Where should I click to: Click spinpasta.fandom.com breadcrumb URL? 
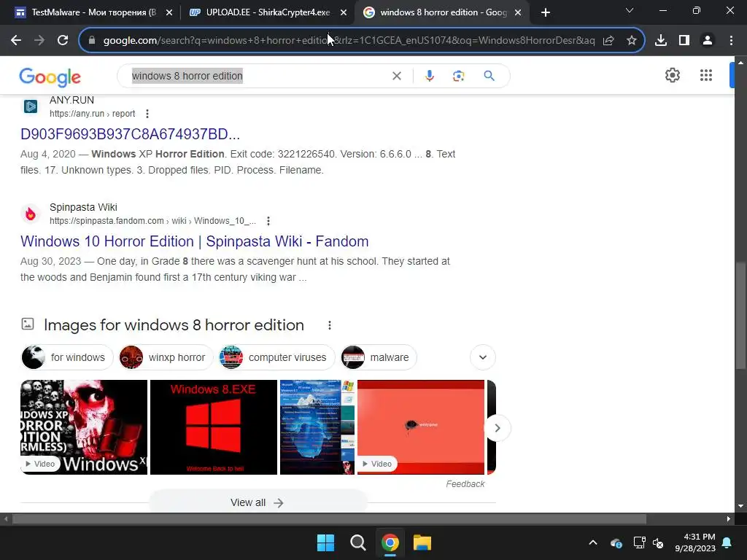click(152, 221)
